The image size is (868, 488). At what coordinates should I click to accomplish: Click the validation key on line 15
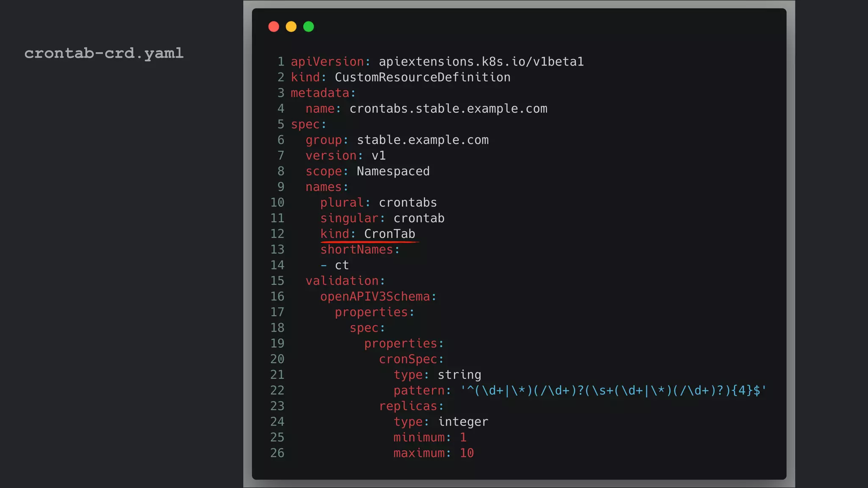click(x=342, y=281)
